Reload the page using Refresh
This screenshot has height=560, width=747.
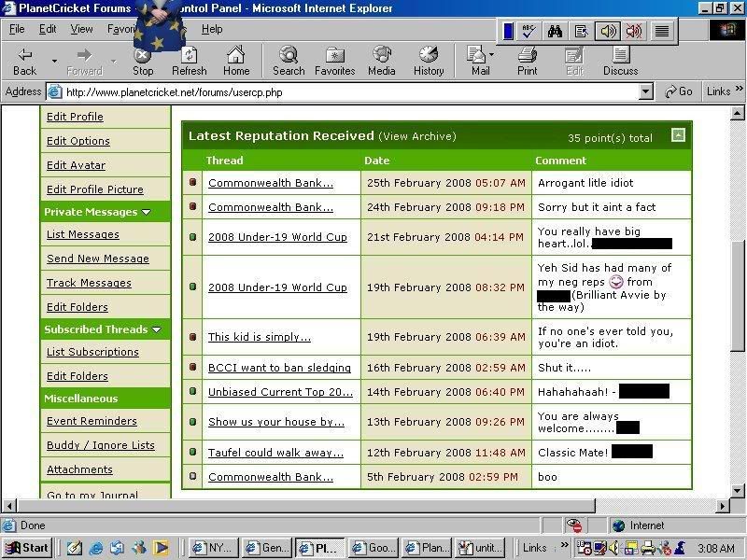tap(190, 62)
